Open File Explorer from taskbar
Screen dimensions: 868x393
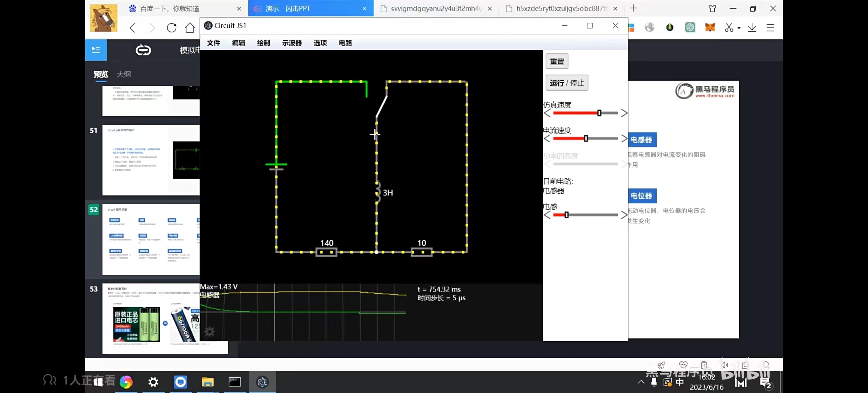click(208, 382)
